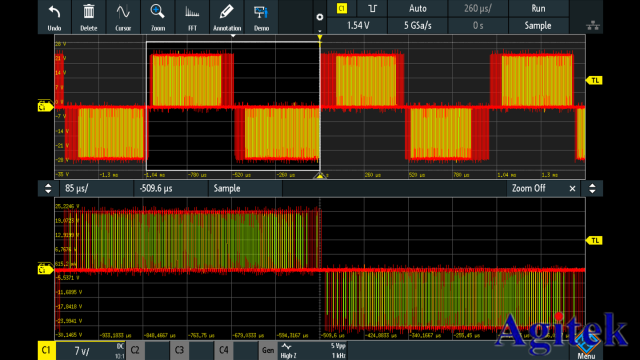Click the Run acquisition button
640x360 pixels.
pyautogui.click(x=538, y=9)
